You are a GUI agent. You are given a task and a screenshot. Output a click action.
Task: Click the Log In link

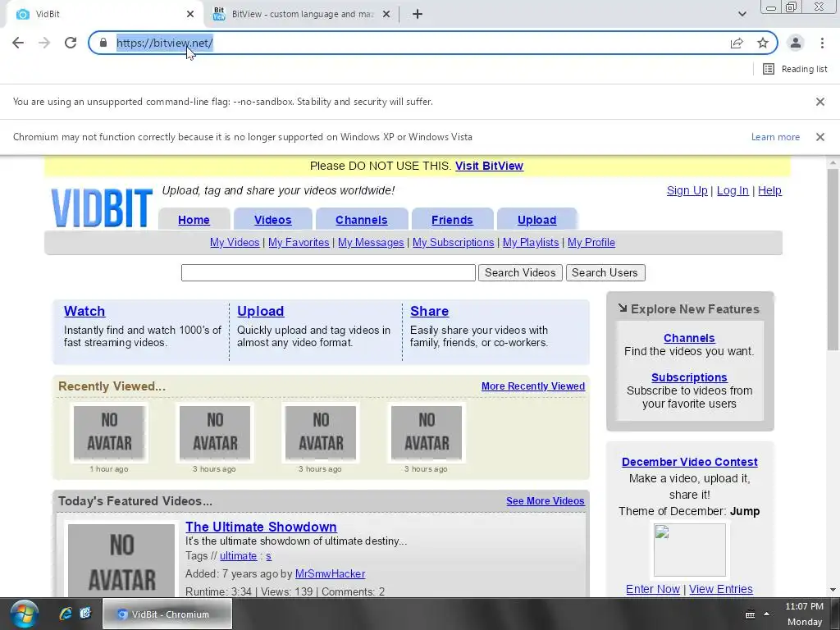(733, 190)
